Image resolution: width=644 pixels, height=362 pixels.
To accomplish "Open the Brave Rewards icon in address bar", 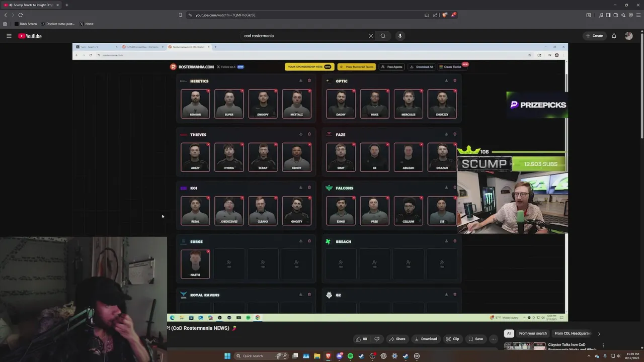I will [x=453, y=15].
